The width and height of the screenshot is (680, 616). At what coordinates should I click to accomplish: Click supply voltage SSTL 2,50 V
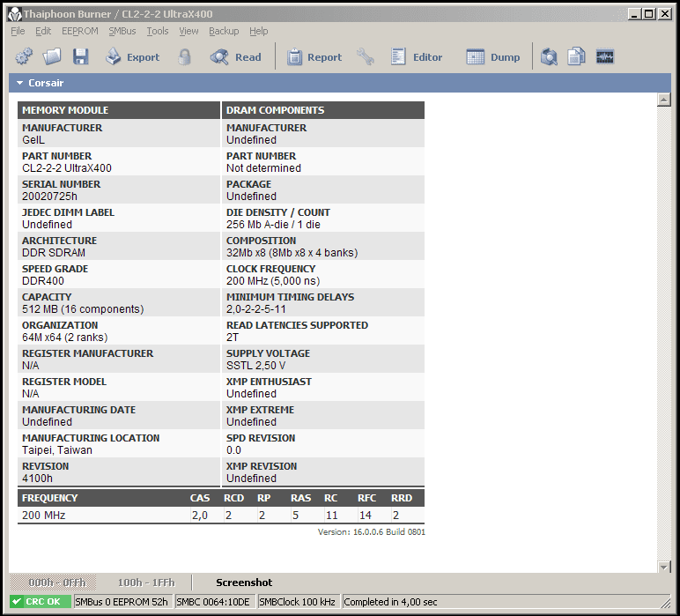255,366
